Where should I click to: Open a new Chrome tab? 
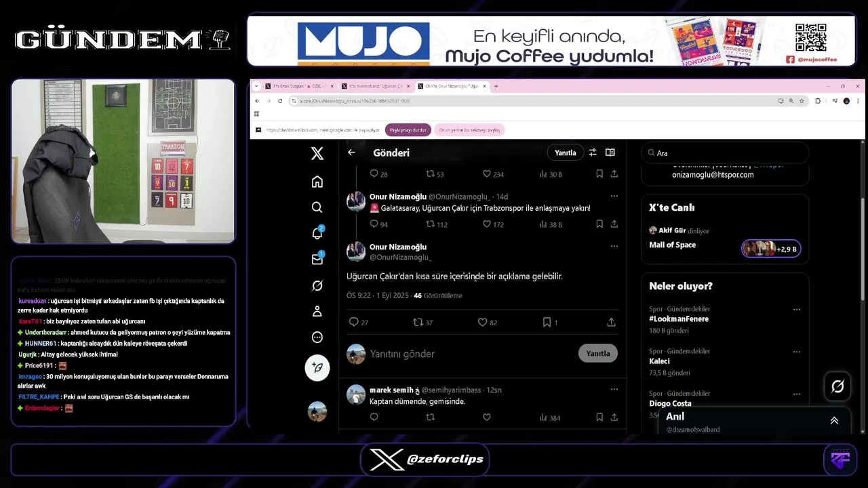[x=496, y=86]
